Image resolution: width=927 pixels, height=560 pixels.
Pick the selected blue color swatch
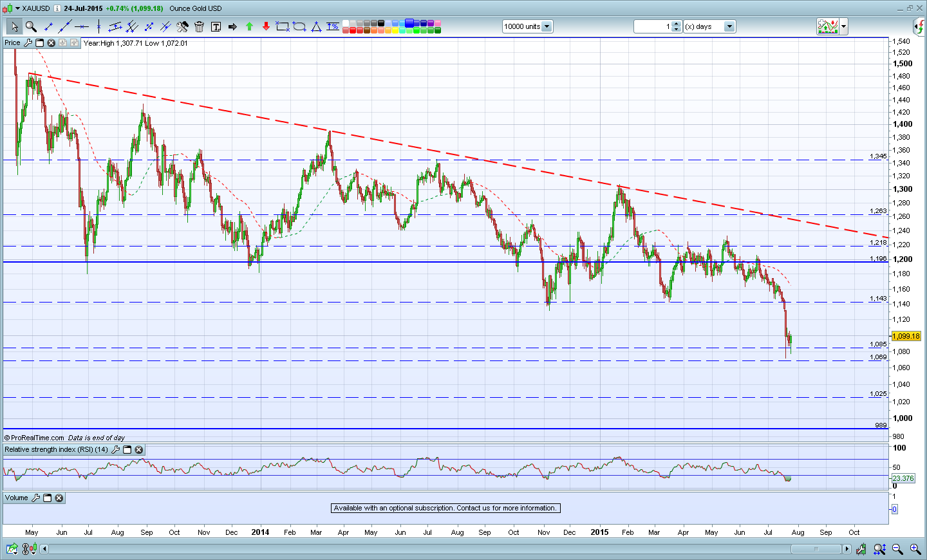[x=409, y=23]
